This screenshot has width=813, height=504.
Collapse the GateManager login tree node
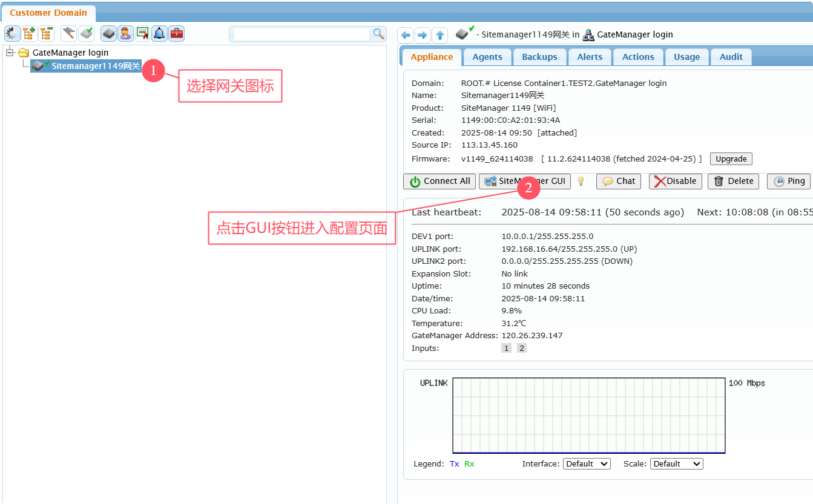click(9, 53)
